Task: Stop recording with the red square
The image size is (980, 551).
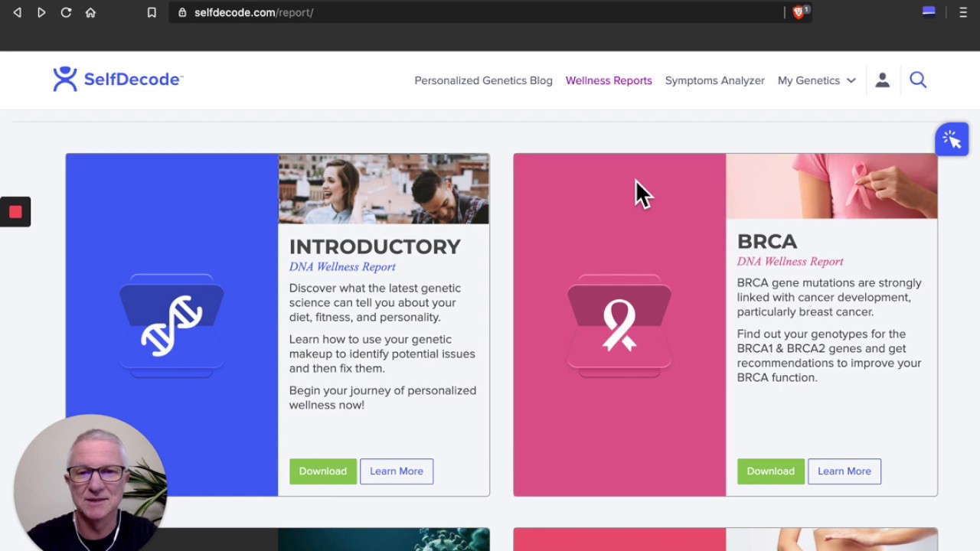Action: 15,212
